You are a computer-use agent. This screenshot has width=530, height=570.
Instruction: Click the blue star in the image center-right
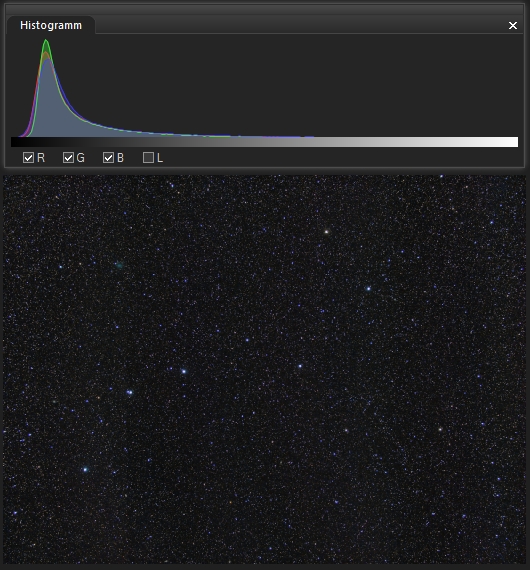tap(300, 366)
